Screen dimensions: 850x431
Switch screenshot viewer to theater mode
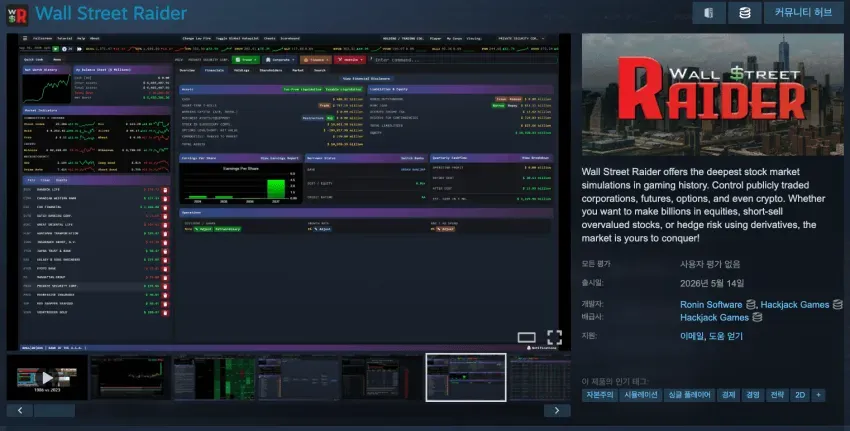click(x=526, y=338)
